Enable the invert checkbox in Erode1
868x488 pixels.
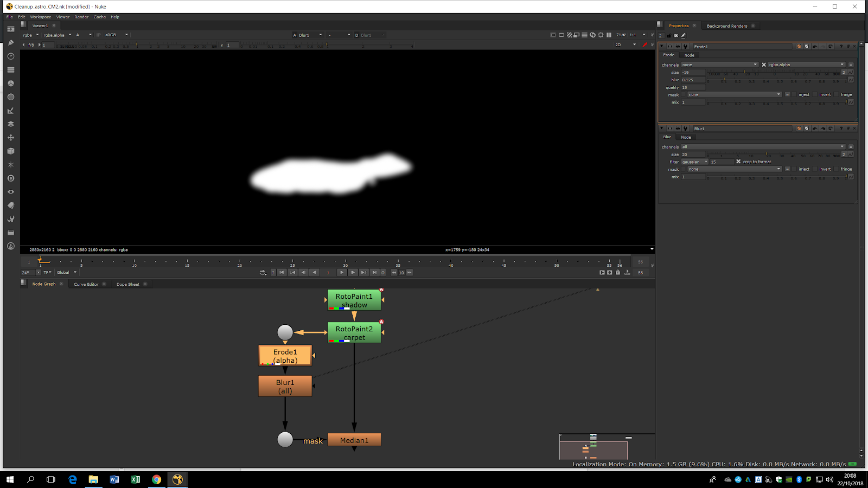click(815, 94)
